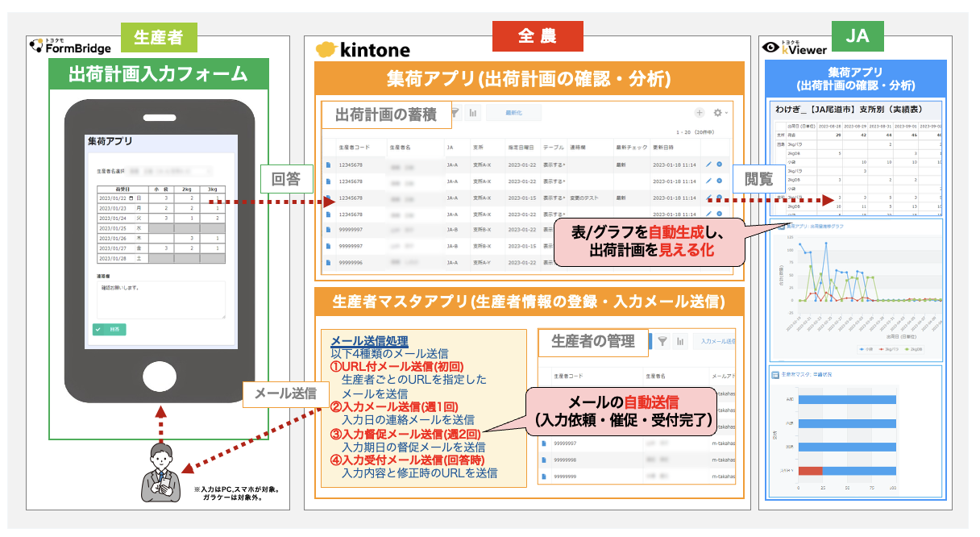The height and width of the screenshot is (537, 980).
Task: Open the gear settings dropdown in kintone
Action: [718, 114]
